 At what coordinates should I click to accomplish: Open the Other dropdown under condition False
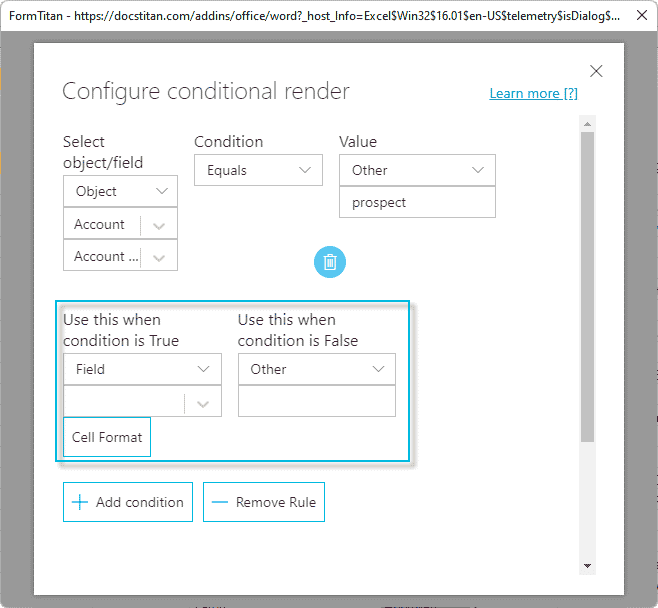(x=316, y=369)
